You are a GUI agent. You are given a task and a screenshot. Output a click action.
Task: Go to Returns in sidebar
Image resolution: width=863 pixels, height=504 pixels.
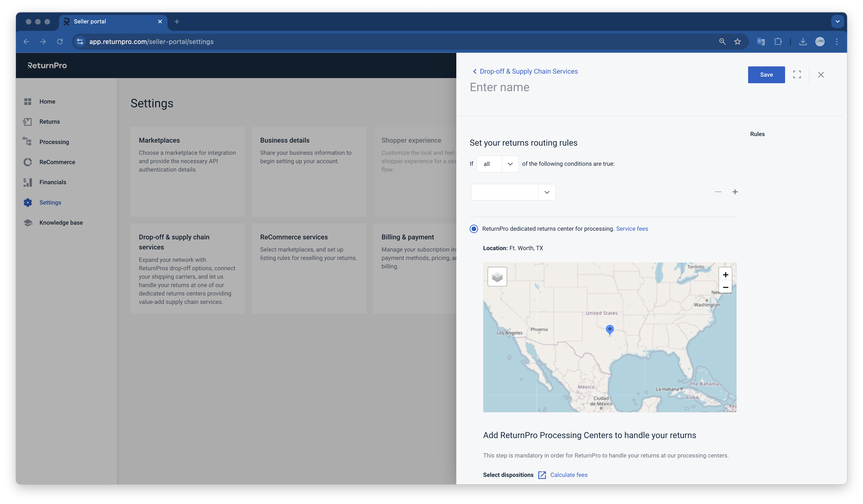coord(49,122)
